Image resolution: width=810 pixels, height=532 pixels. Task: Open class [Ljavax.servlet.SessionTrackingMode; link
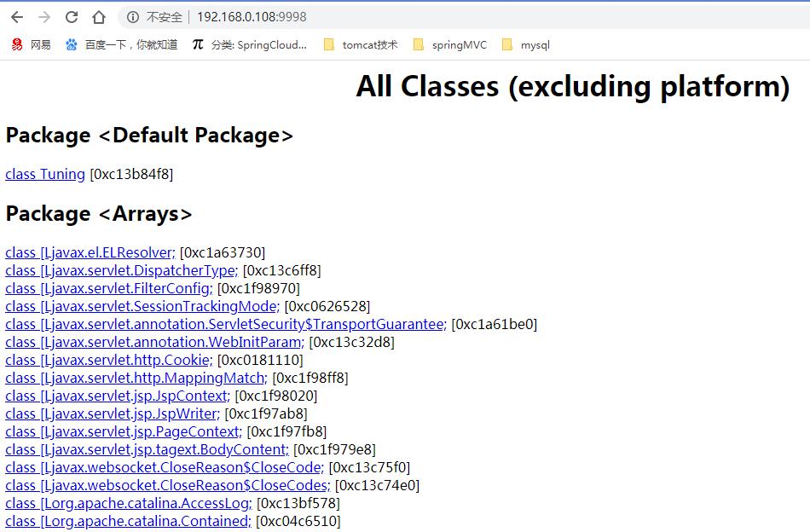tap(142, 307)
